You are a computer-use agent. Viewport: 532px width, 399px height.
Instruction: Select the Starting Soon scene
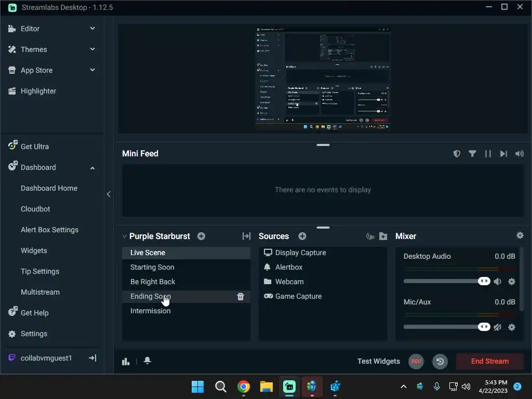click(186, 268)
